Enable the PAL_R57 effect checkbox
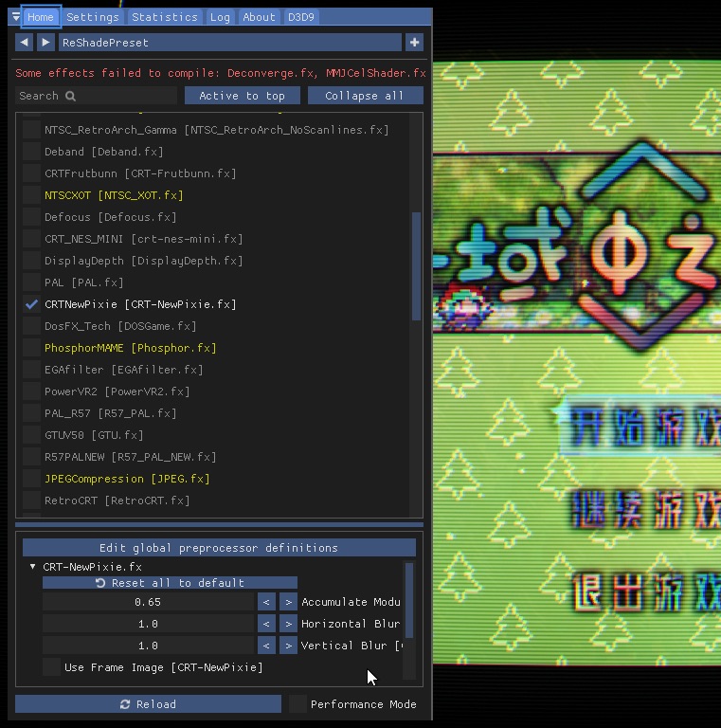 click(31, 413)
